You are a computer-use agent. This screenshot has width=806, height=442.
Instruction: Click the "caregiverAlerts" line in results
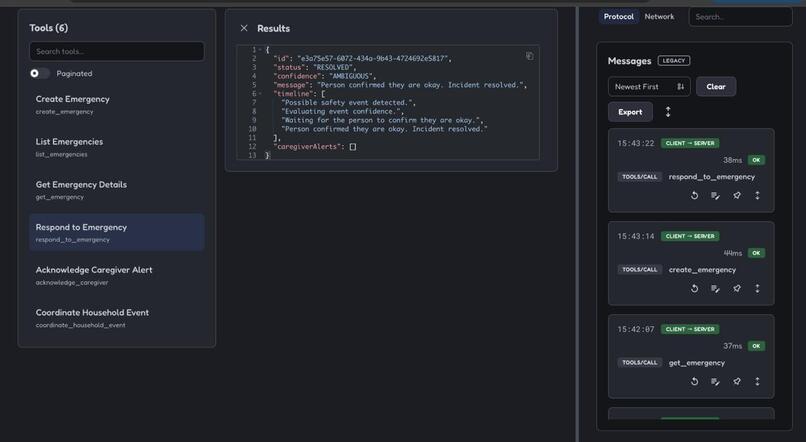coord(315,146)
